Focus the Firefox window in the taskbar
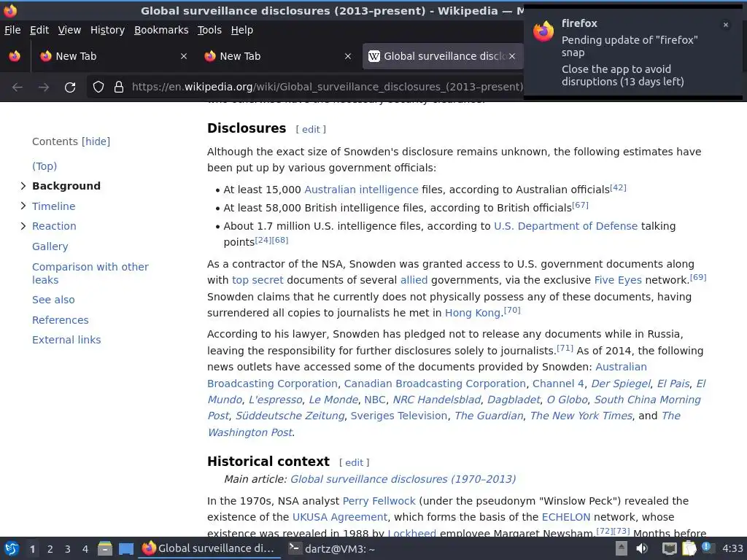 (x=209, y=548)
